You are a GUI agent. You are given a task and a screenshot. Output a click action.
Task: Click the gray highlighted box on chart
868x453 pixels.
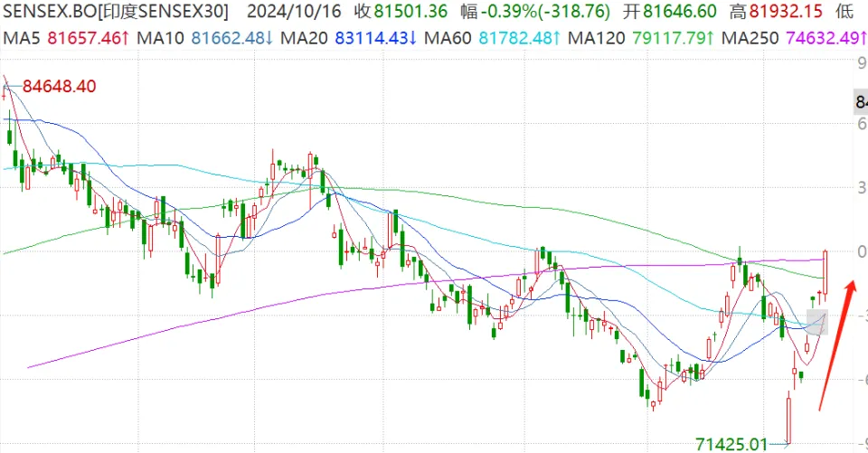click(x=816, y=320)
